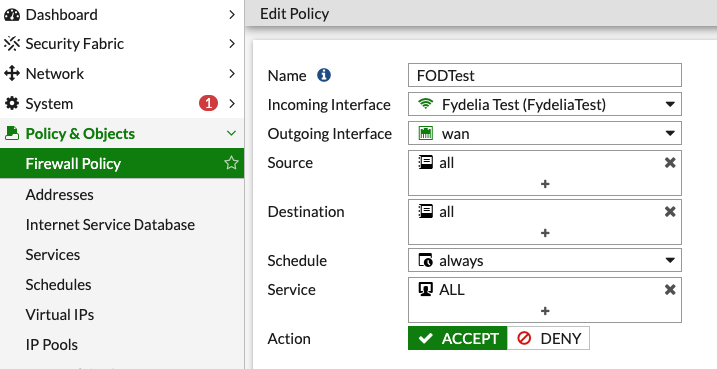Click the System gear icon
Viewport: 717px width, 369px height.
[12, 104]
